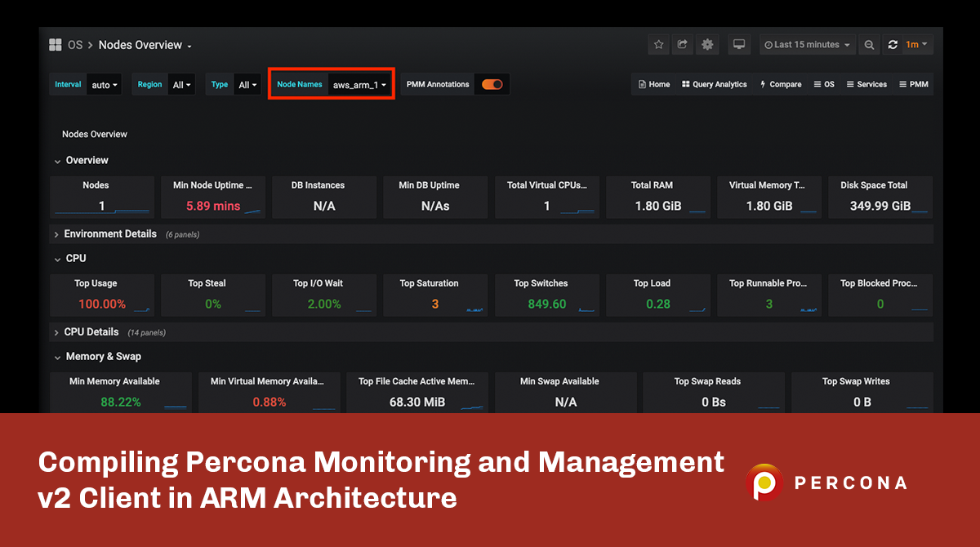Screen dimensions: 980x547
Task: Open the Interval auto dropdown
Action: tap(105, 85)
